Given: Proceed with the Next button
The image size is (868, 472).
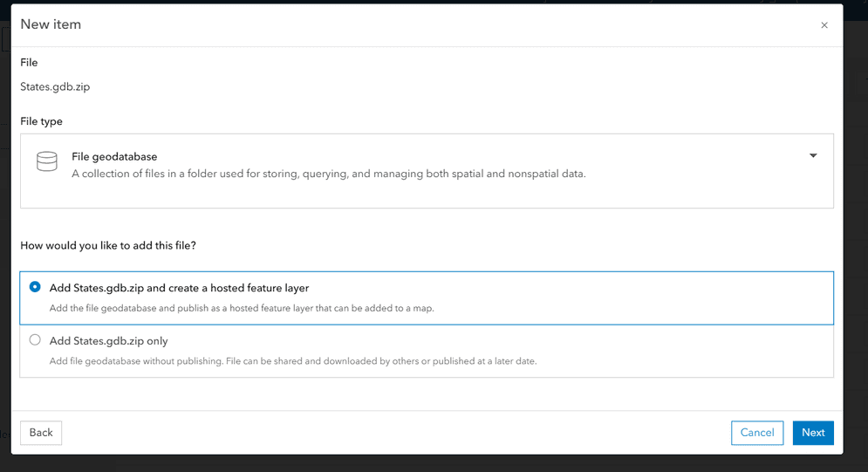Looking at the screenshot, I should point(813,433).
